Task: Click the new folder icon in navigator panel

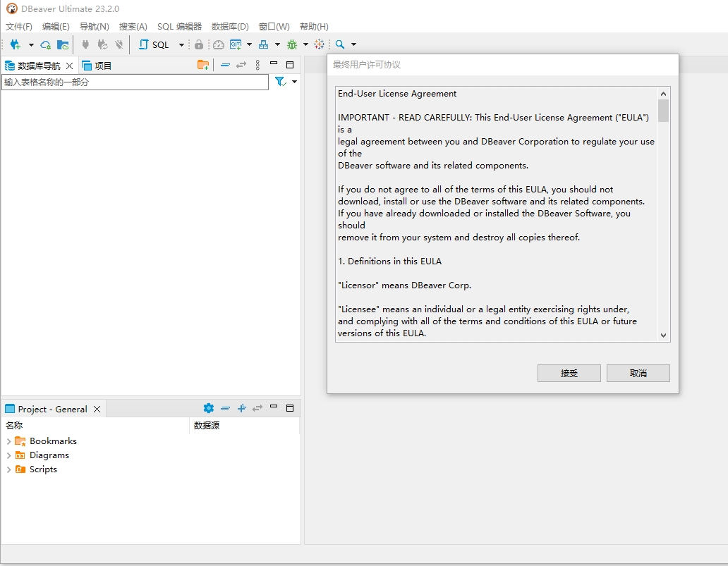Action: tap(203, 65)
